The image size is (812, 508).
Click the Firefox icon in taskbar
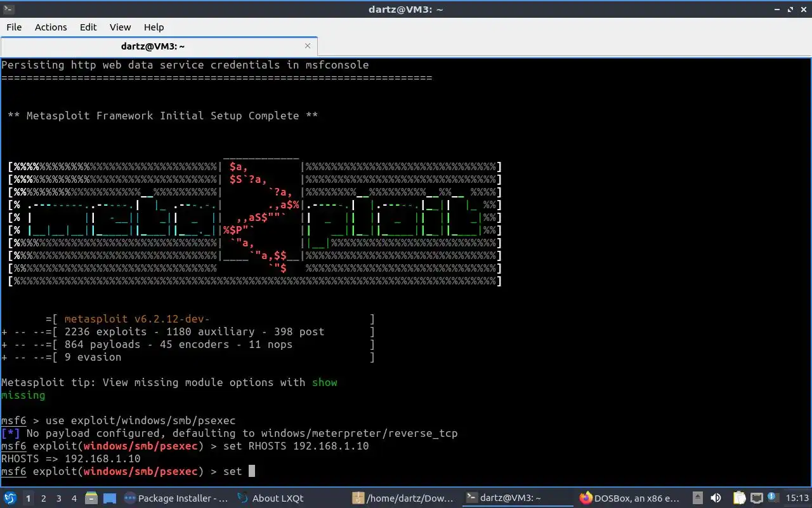(586, 498)
